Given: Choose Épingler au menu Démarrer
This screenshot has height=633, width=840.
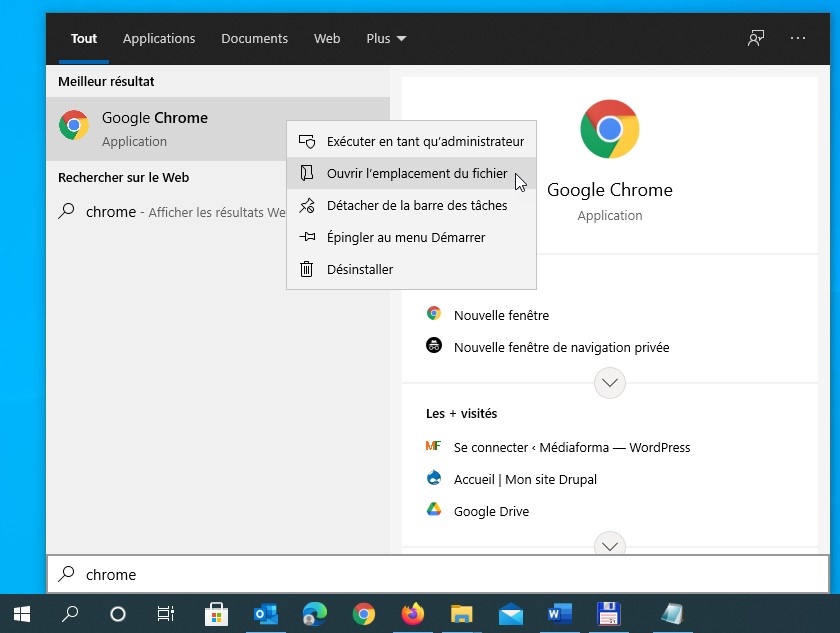Looking at the screenshot, I should click(405, 237).
